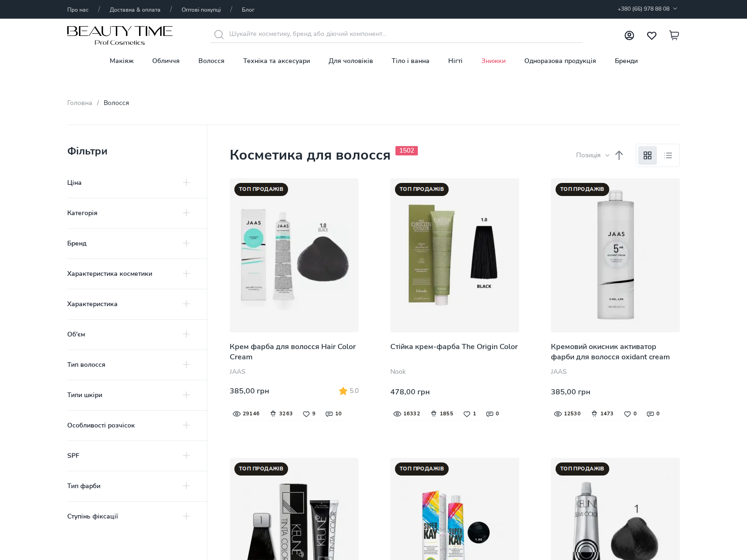Click the search magnifier icon
The height and width of the screenshot is (560, 747).
[x=218, y=34]
